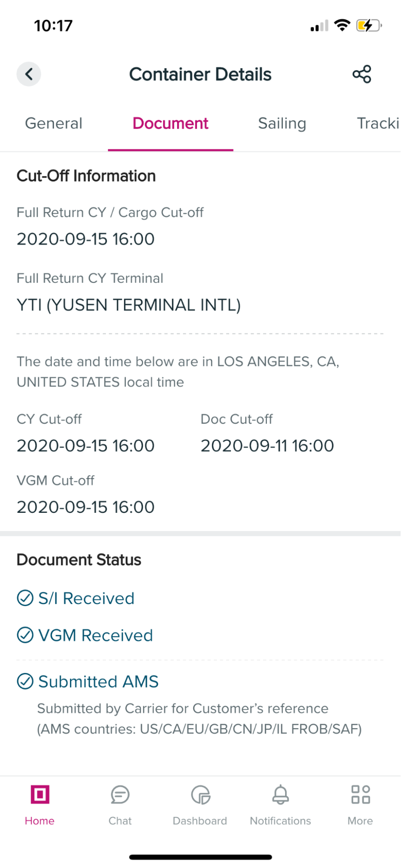This screenshot has height=868, width=401.
Task: Switch to the Sailing tab
Action: click(x=282, y=123)
